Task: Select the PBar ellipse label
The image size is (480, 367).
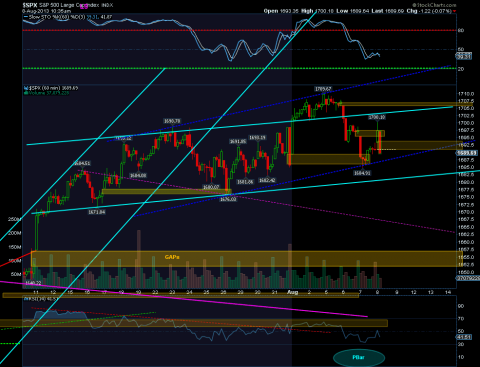Action: 359,357
